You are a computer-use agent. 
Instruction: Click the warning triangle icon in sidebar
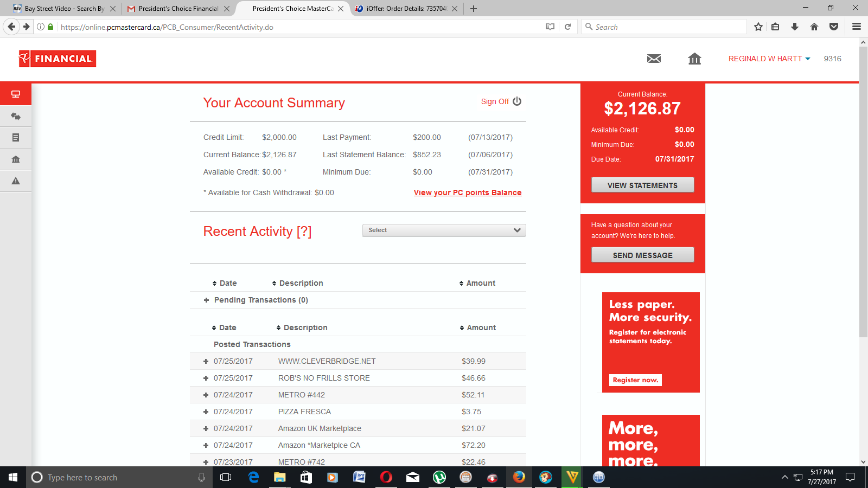(16, 181)
